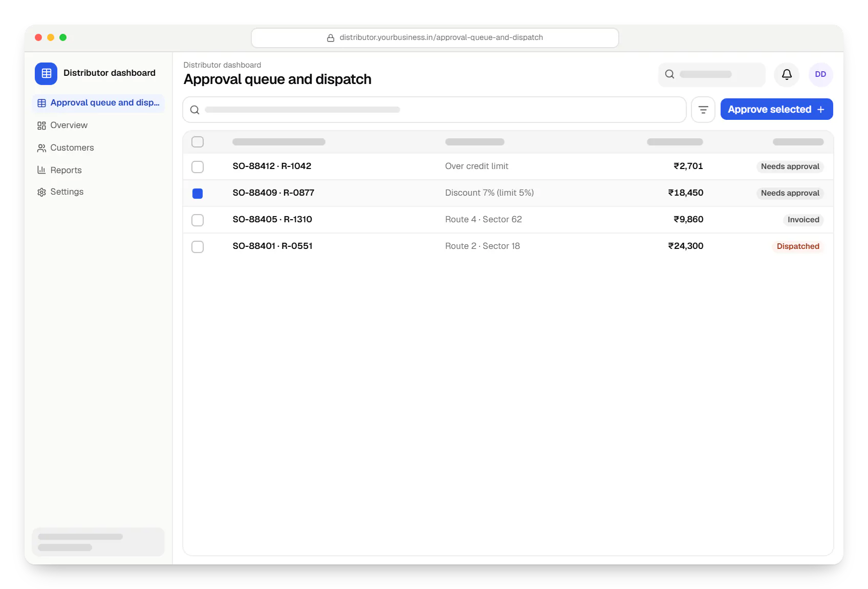This screenshot has width=868, height=589.
Task: Click the Over credit limit reason
Action: coord(476,166)
